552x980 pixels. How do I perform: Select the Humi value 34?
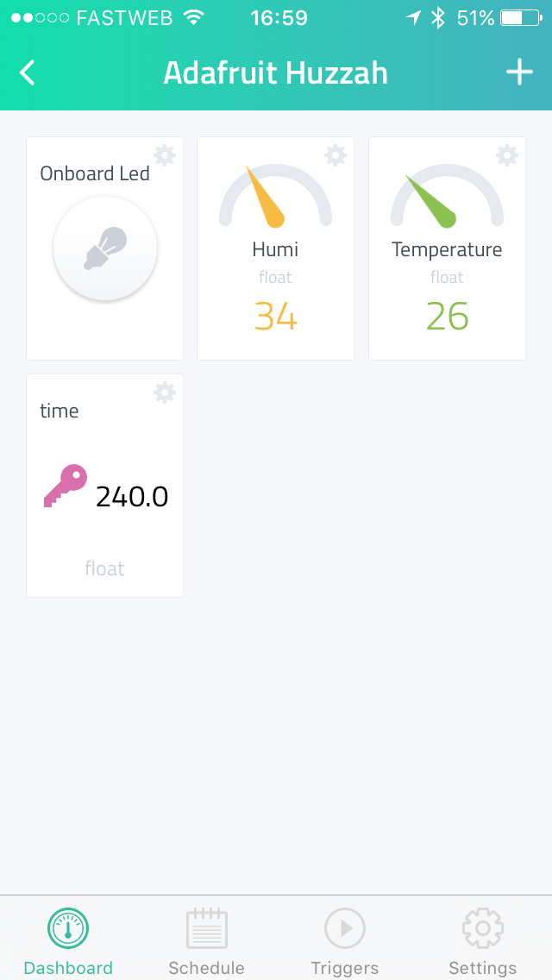pos(276,317)
